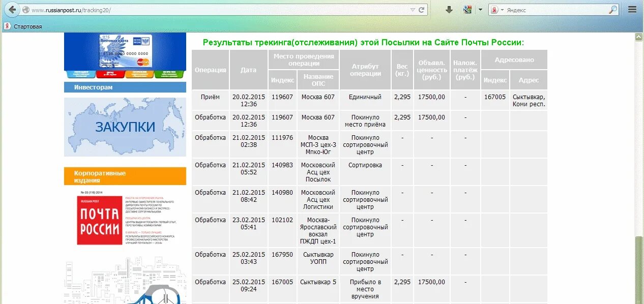Click the Москва-Ярославский вокзал ПЖДП цех-1 cell

click(318, 230)
